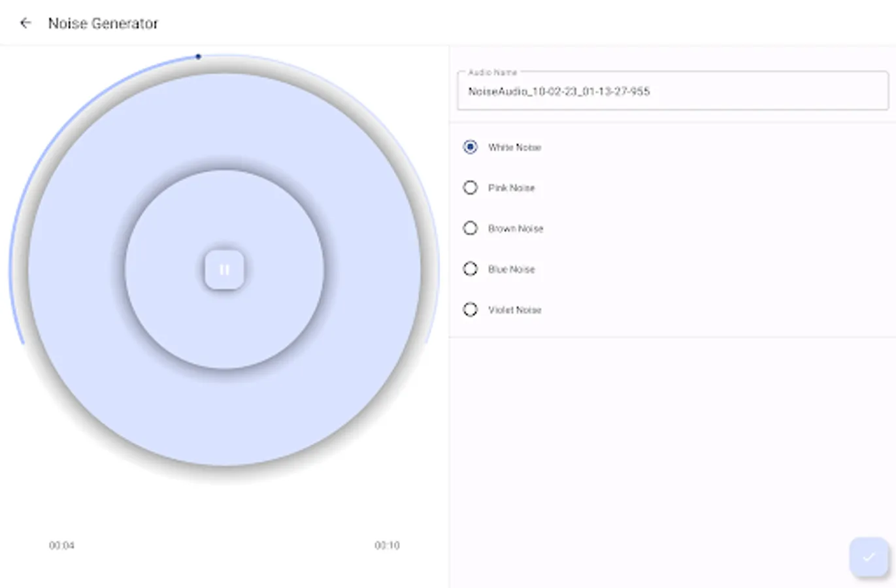This screenshot has height=588, width=896.
Task: Click the Audio Name input field
Action: (672, 91)
